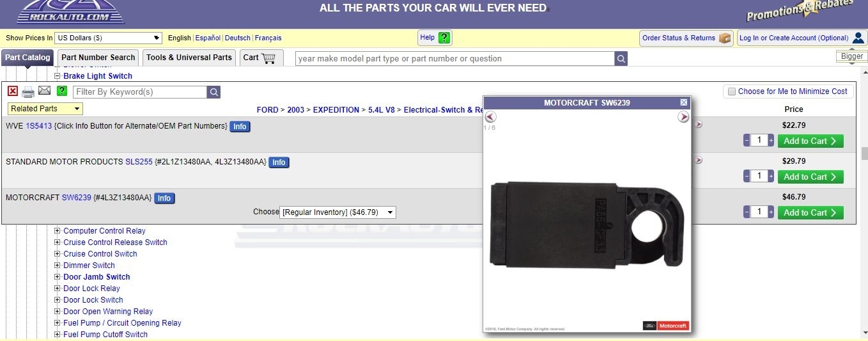Open the Cart tab
The width and height of the screenshot is (868, 341).
click(261, 58)
